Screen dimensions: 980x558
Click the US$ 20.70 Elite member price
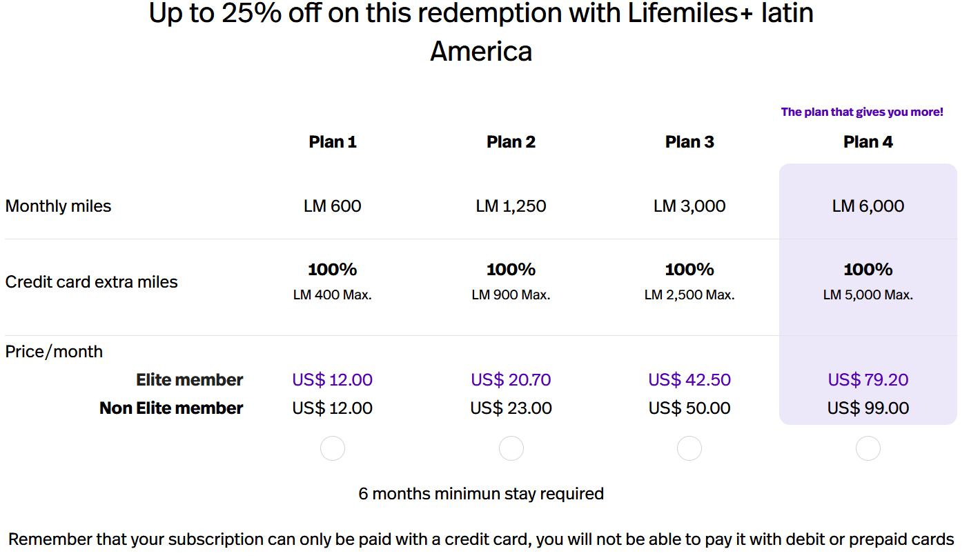[511, 380]
